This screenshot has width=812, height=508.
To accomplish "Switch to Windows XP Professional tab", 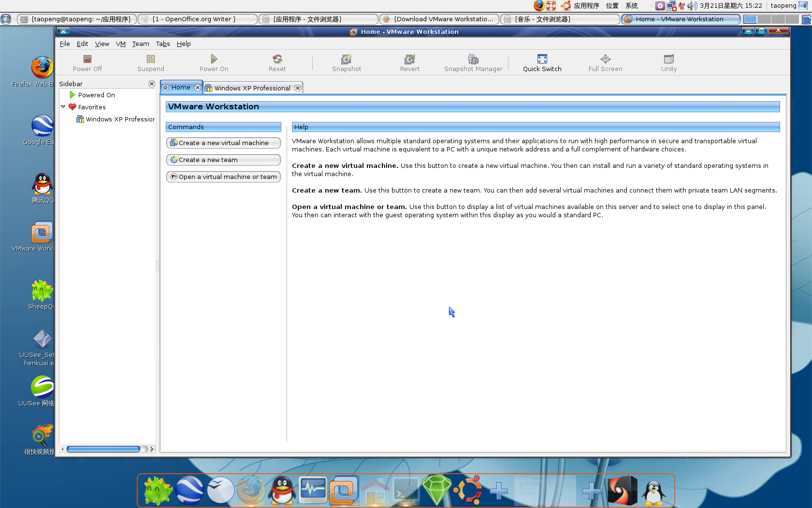I will tap(252, 88).
